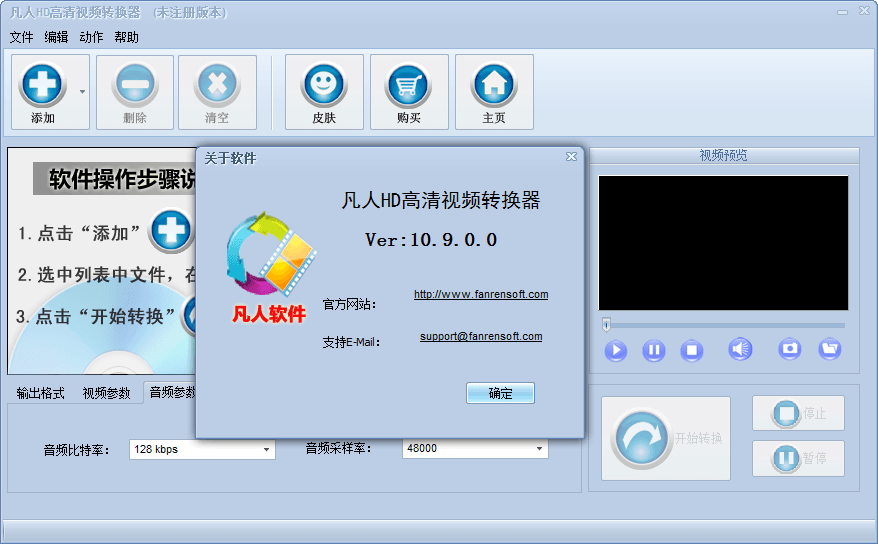Click 确定 in the about dialog

[x=500, y=393]
